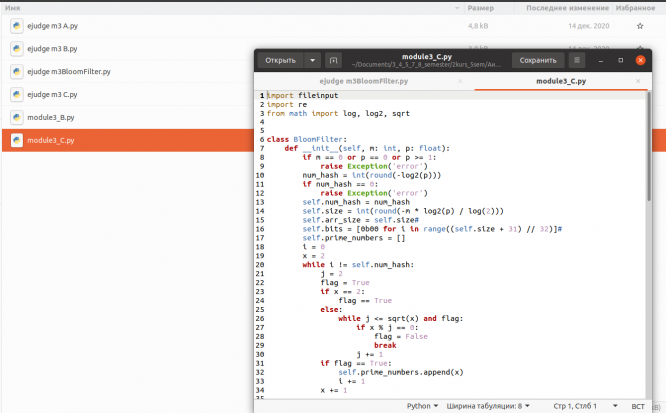
Task: Click Python file icon of ejudge m3 A.py
Action: point(17,26)
